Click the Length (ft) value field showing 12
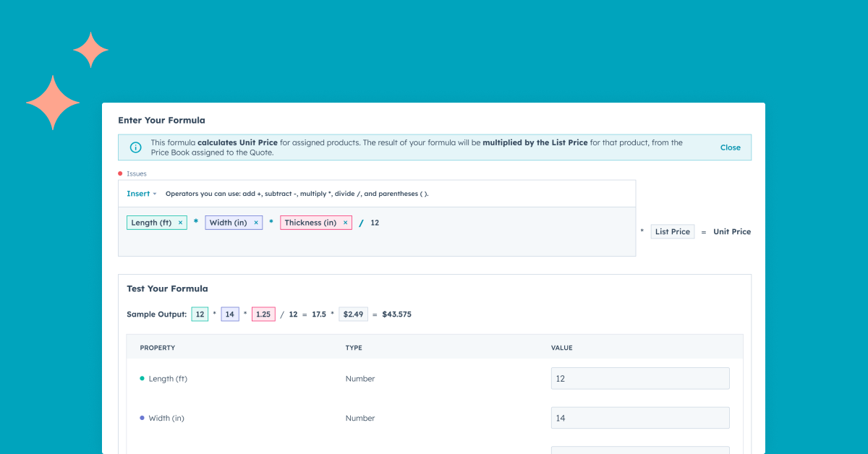868x454 pixels. pos(639,378)
